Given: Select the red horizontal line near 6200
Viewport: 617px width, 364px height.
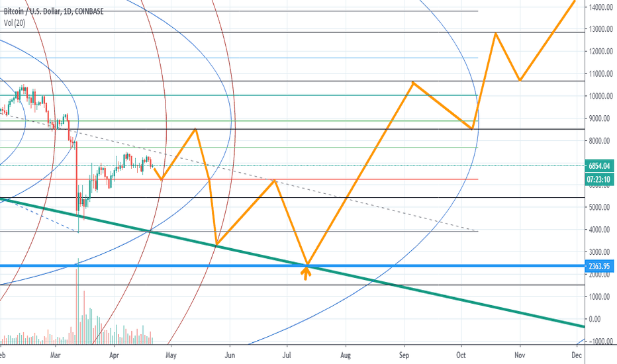Looking at the screenshot, I should coord(239,179).
